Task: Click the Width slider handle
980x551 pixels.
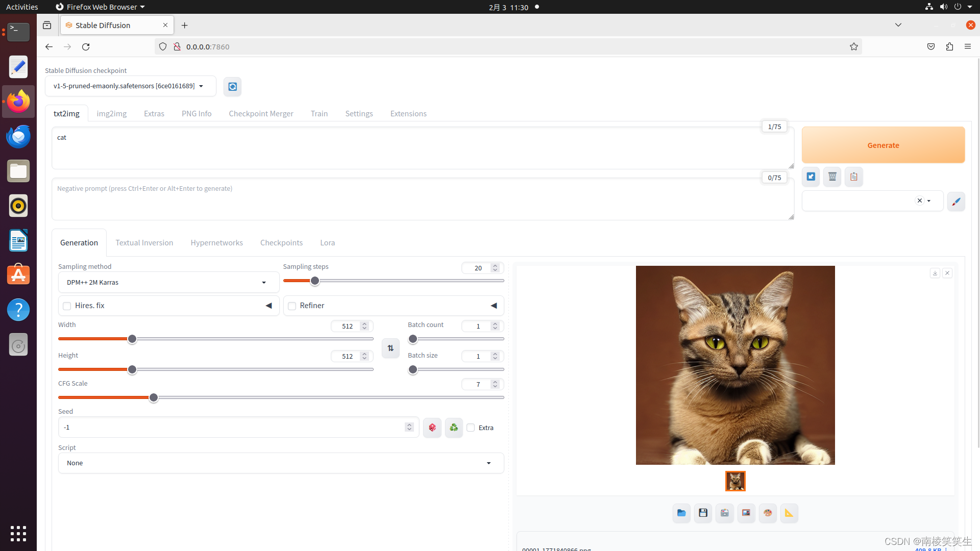Action: pos(132,339)
